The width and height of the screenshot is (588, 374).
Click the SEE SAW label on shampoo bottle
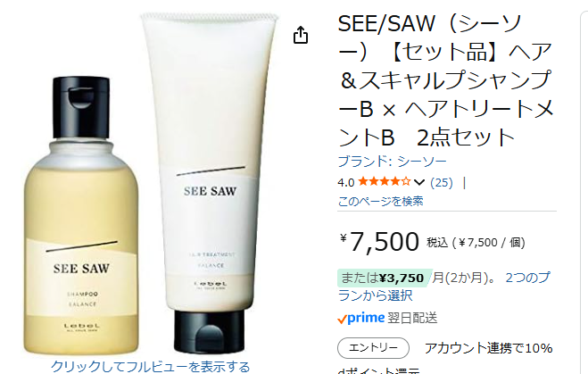[81, 269]
